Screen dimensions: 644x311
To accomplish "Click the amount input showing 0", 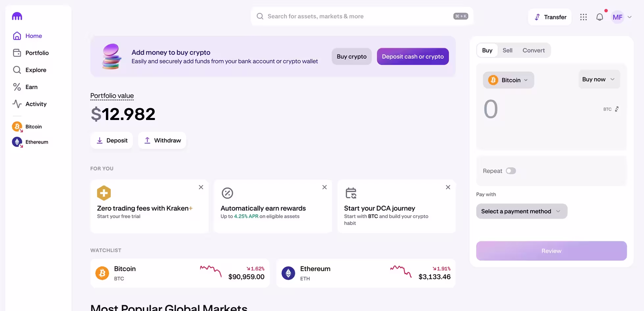I will coord(491,109).
